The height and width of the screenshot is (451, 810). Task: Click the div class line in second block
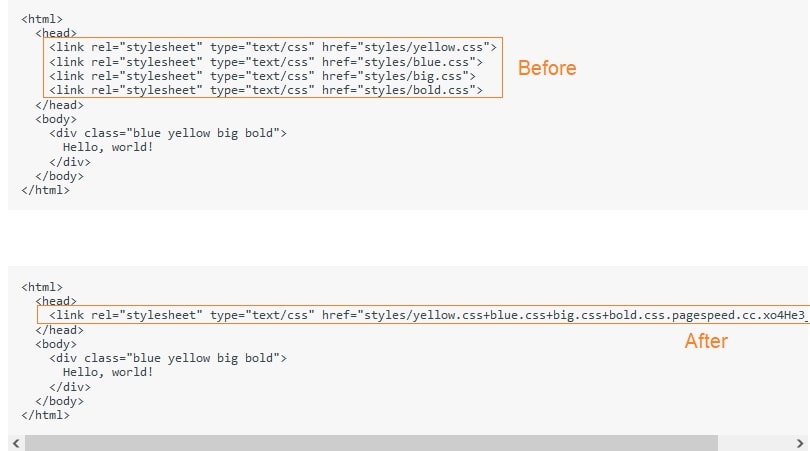pyautogui.click(x=168, y=358)
